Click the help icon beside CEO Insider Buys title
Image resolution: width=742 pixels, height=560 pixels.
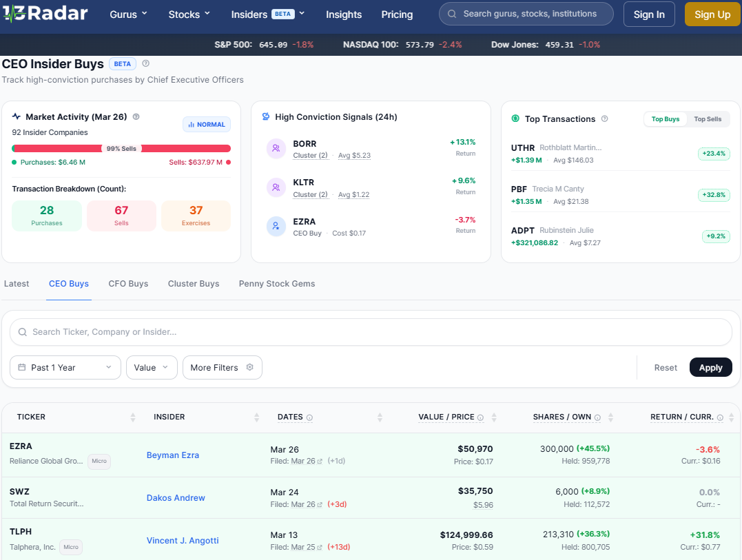[146, 63]
